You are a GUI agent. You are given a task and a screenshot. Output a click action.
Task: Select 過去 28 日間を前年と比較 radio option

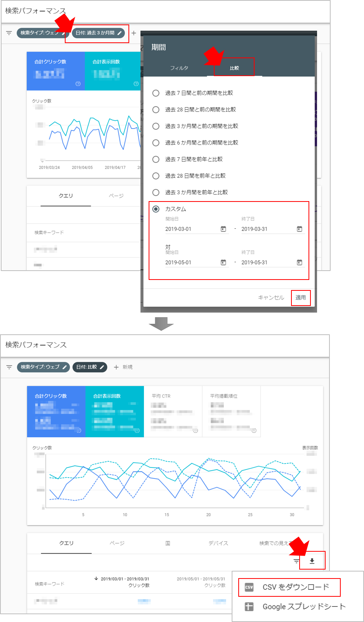click(x=156, y=176)
